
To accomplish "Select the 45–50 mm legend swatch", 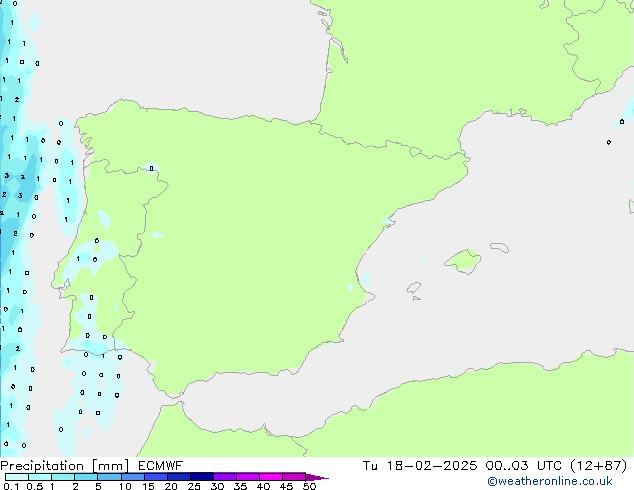I will 294,477.
